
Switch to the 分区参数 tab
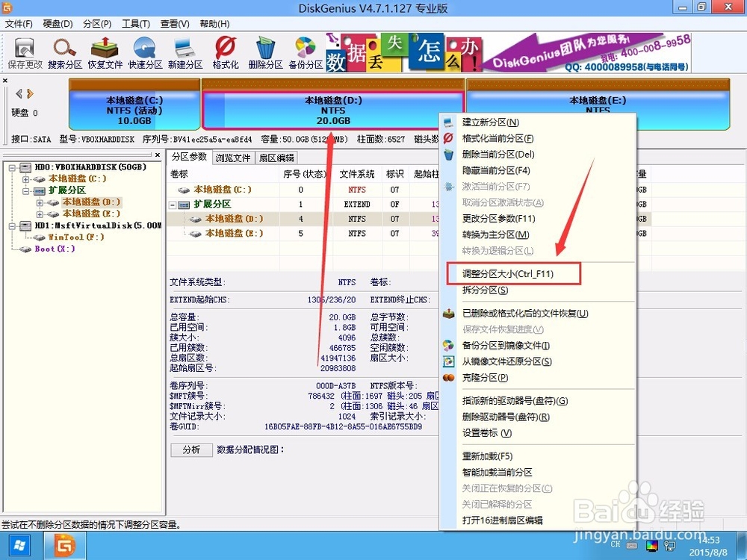click(x=189, y=157)
